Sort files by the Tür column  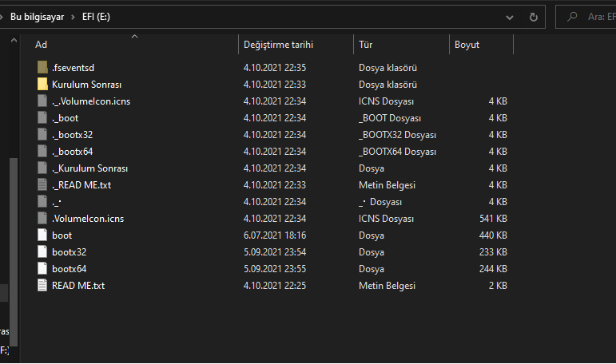click(x=365, y=45)
